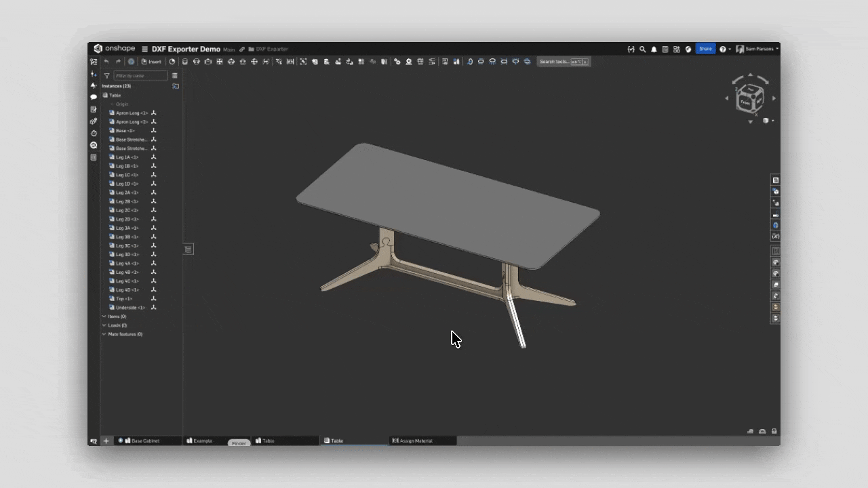This screenshot has height=488, width=868.
Task: Click the magnifier search icon in the header
Action: [642, 49]
